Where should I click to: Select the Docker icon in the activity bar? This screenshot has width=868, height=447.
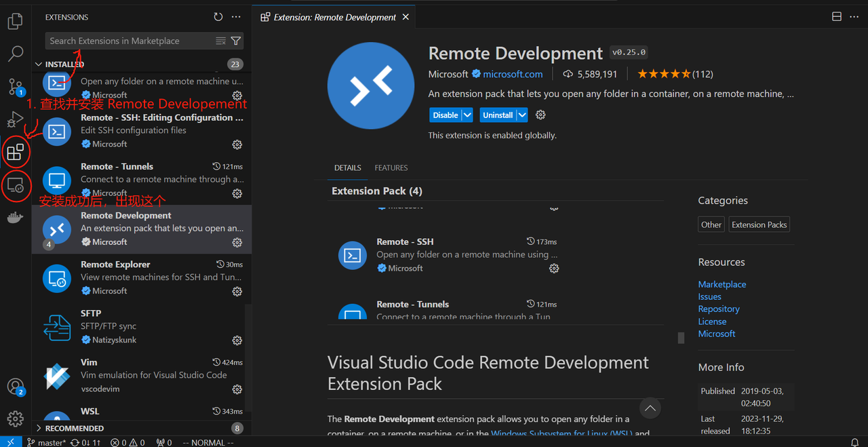click(x=16, y=217)
